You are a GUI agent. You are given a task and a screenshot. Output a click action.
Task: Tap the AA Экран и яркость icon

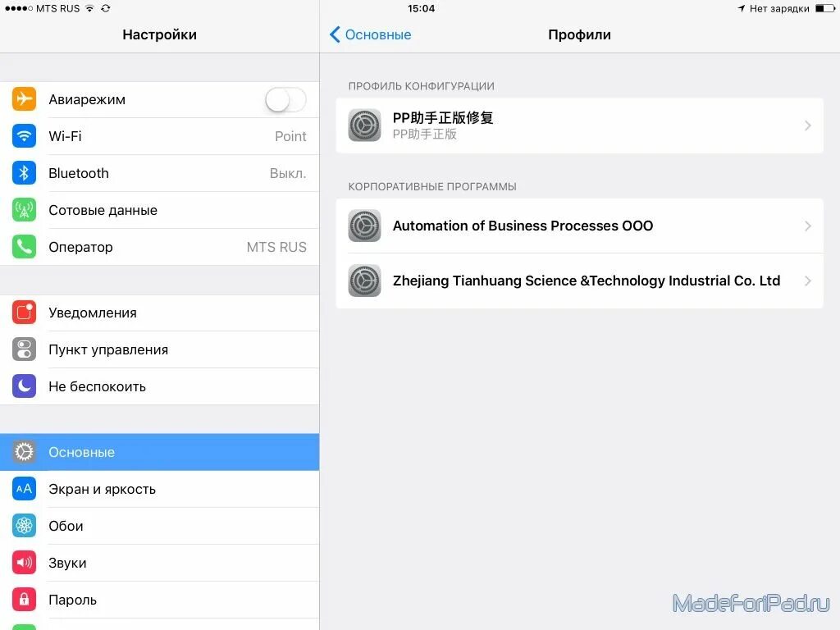tap(24, 489)
